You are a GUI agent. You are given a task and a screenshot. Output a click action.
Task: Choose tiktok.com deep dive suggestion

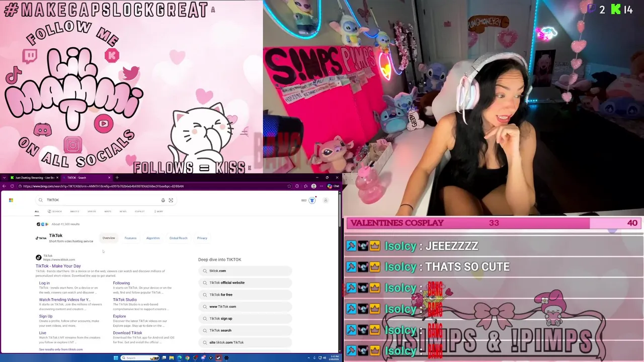tap(245, 271)
